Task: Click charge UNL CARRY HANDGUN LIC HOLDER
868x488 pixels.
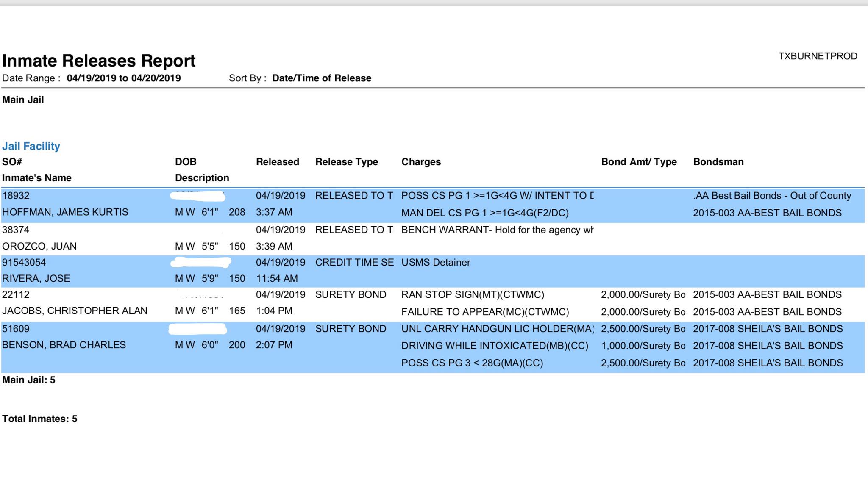Action: 498,329
